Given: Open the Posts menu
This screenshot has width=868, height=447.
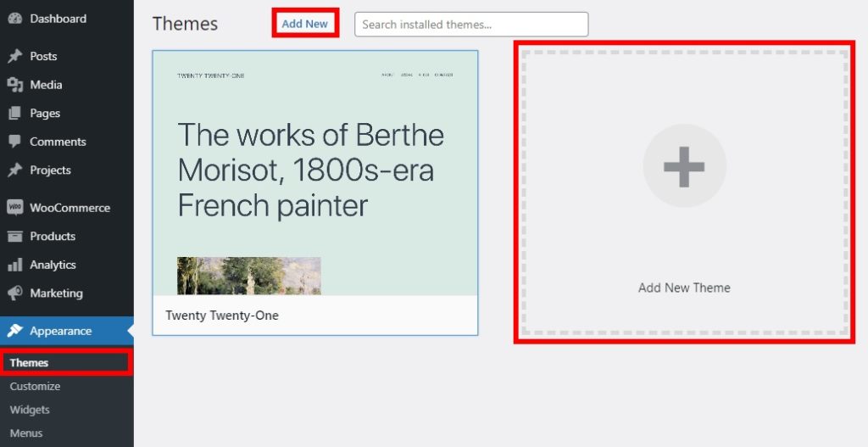Looking at the screenshot, I should 66,56.
